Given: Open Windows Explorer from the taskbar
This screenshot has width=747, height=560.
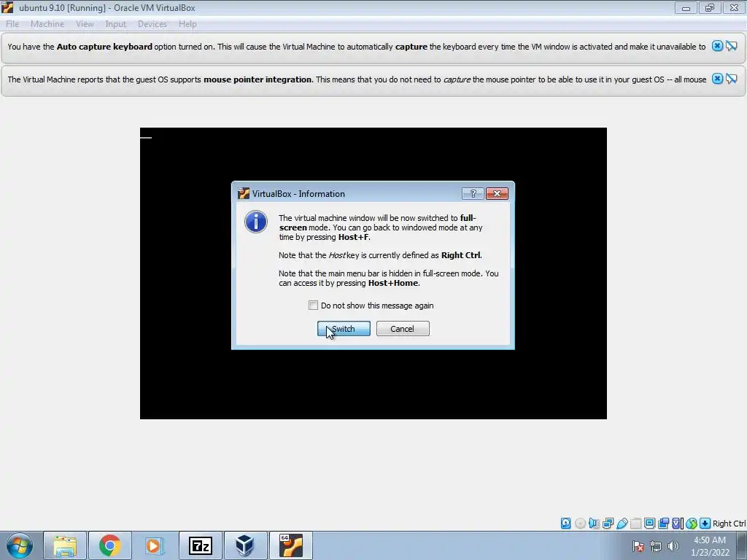Looking at the screenshot, I should point(65,545).
